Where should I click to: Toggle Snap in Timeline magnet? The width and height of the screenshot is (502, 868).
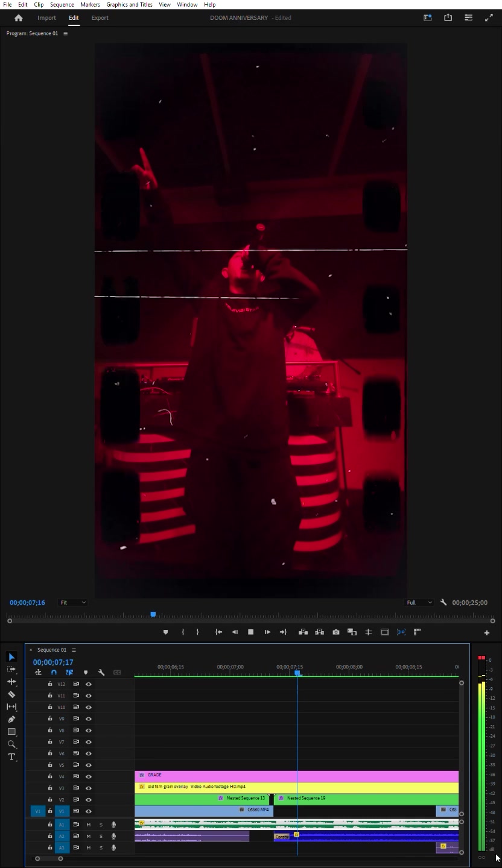[54, 673]
